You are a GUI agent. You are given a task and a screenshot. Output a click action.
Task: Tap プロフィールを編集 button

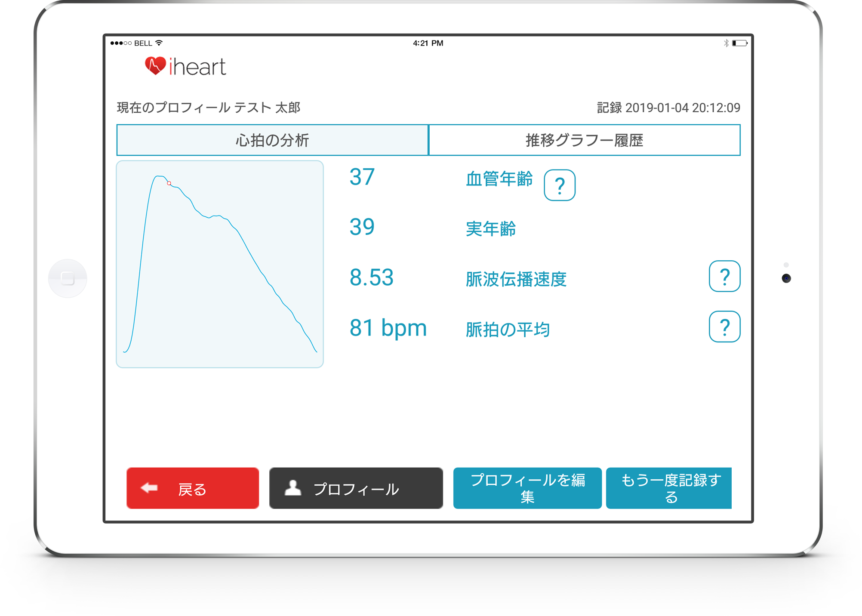pyautogui.click(x=527, y=488)
